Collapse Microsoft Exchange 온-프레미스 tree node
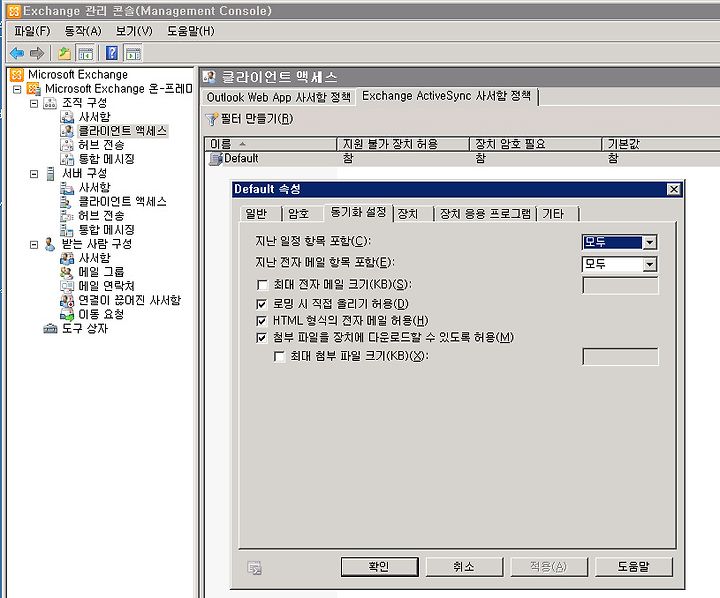The width and height of the screenshot is (720, 598). [17, 89]
